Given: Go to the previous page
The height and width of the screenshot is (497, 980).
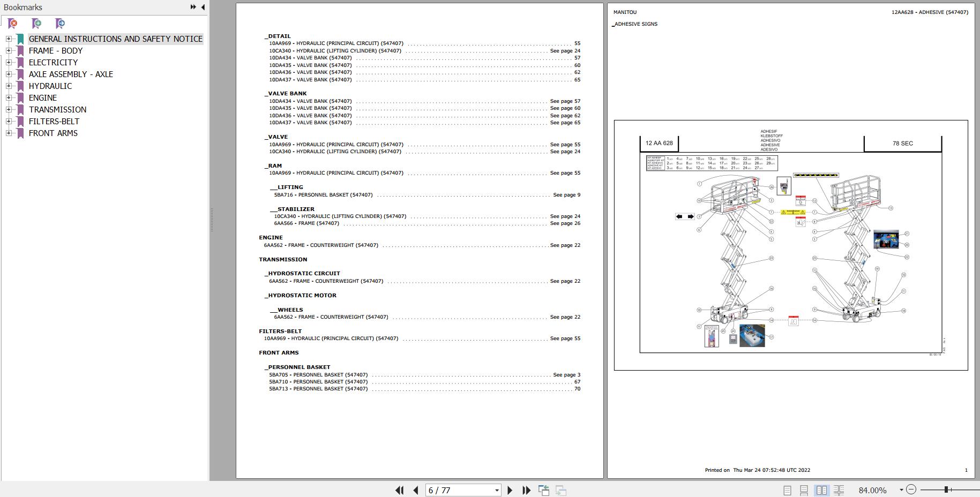Looking at the screenshot, I should (x=416, y=490).
